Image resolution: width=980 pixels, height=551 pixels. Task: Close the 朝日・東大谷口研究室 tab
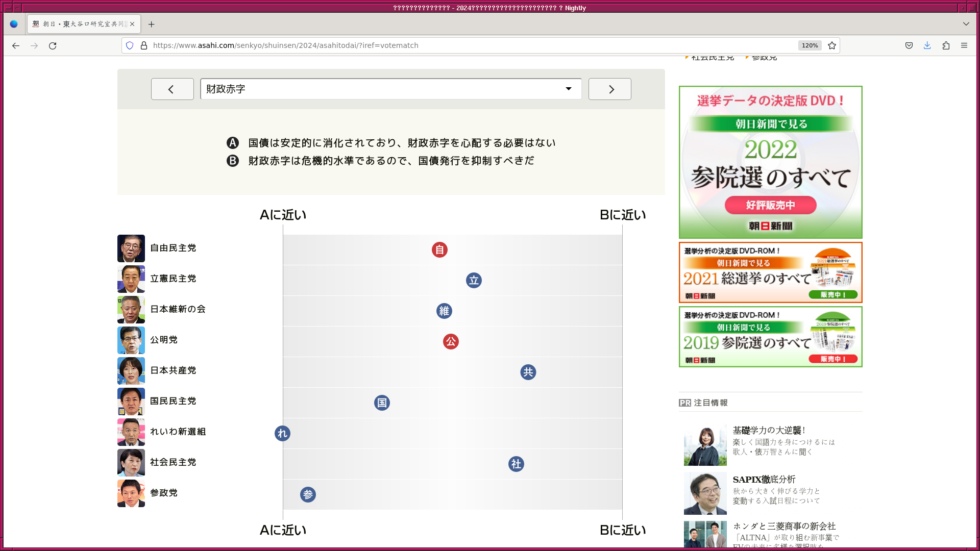(132, 24)
